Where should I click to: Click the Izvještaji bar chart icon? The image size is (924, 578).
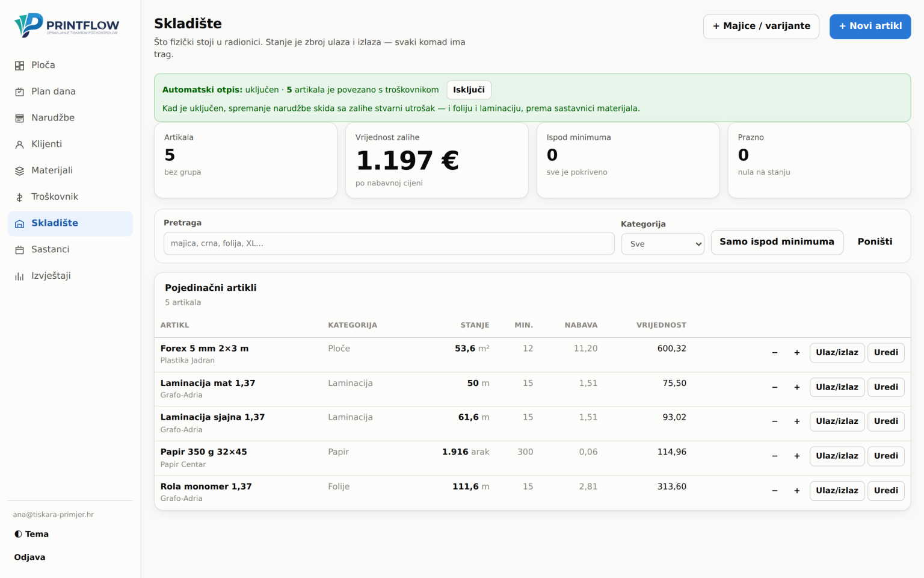20,276
